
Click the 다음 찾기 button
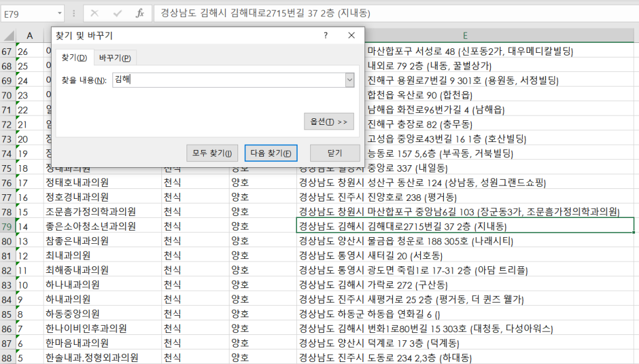(271, 153)
